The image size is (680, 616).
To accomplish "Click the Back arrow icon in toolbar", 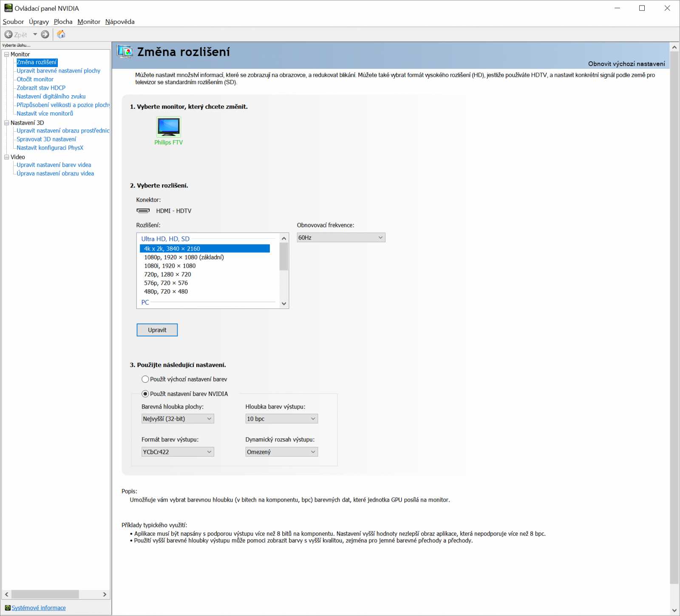I will [x=8, y=34].
